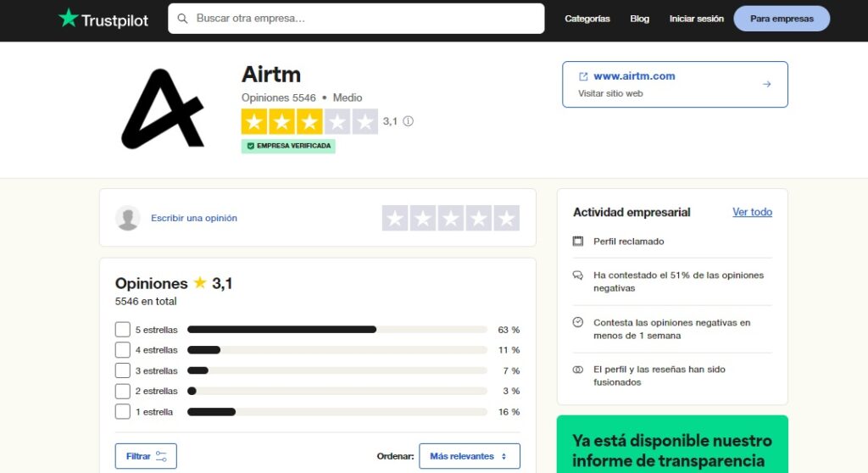Click the arrow in the website card
The height and width of the screenshot is (473, 868).
(766, 84)
